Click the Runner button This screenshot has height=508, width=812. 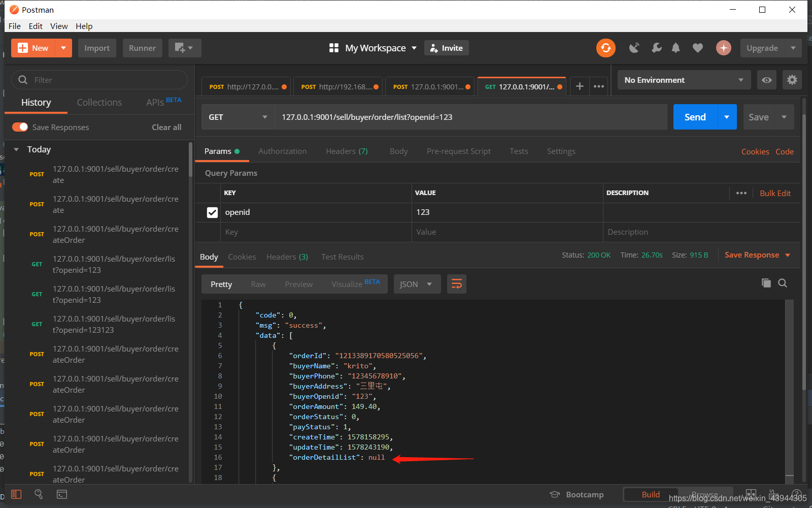click(143, 48)
